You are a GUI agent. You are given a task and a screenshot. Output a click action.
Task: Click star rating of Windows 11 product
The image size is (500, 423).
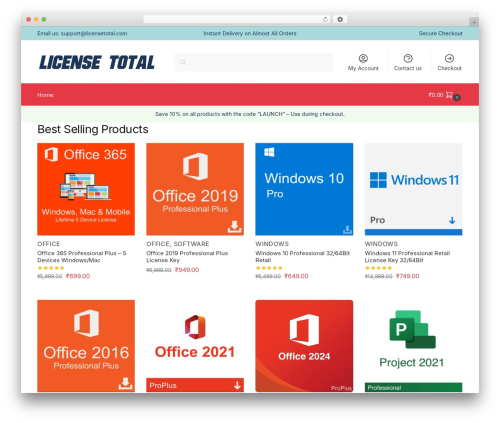pos(378,268)
